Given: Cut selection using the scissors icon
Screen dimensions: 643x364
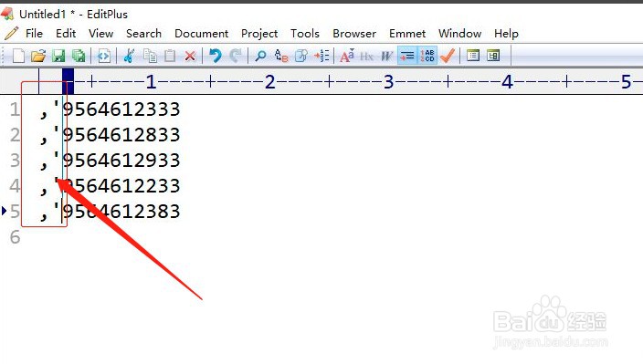Looking at the screenshot, I should tap(129, 56).
